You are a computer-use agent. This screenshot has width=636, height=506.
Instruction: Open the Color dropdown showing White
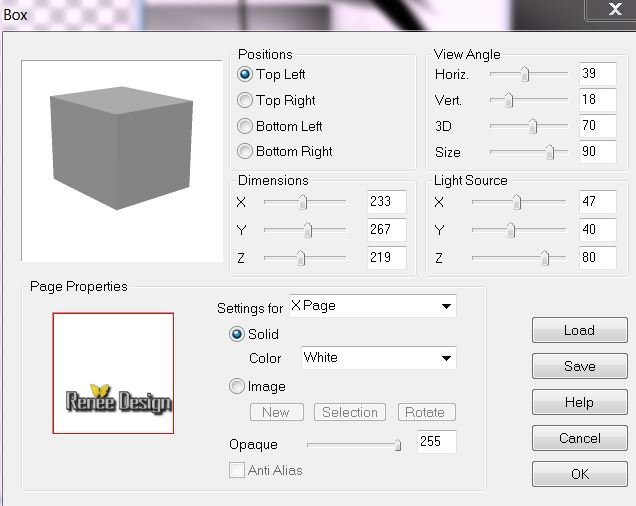(379, 358)
